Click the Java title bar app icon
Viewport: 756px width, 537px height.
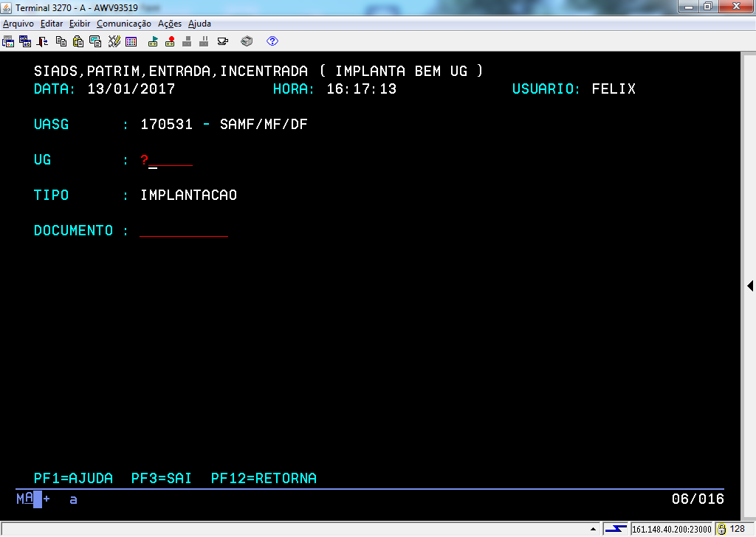tap(6, 7)
